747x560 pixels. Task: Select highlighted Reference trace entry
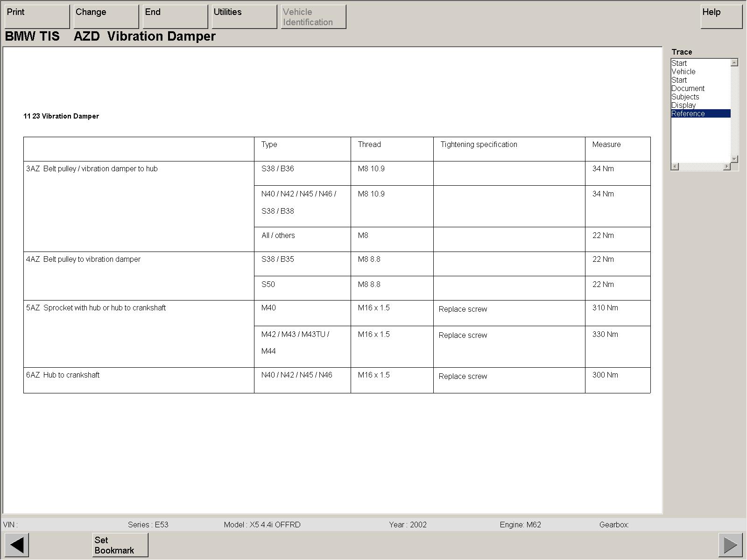tap(688, 114)
